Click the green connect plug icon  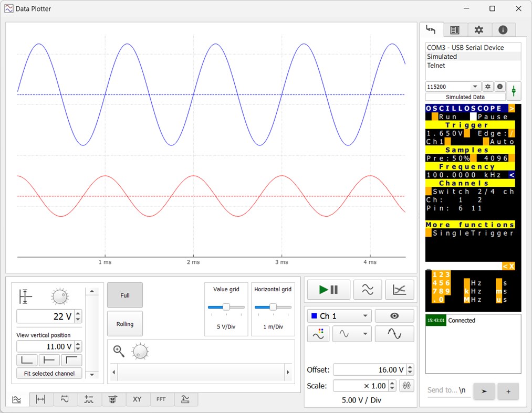coord(514,91)
